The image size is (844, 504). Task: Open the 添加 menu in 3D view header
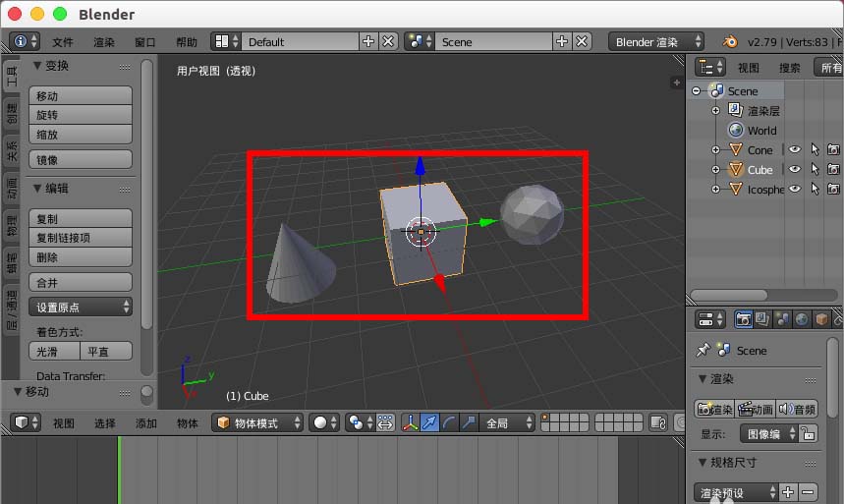coord(145,423)
